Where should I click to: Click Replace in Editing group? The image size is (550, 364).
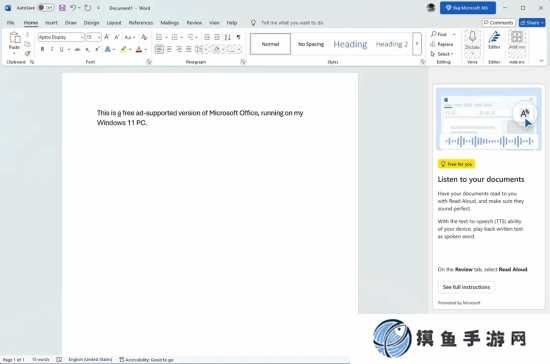coord(442,44)
